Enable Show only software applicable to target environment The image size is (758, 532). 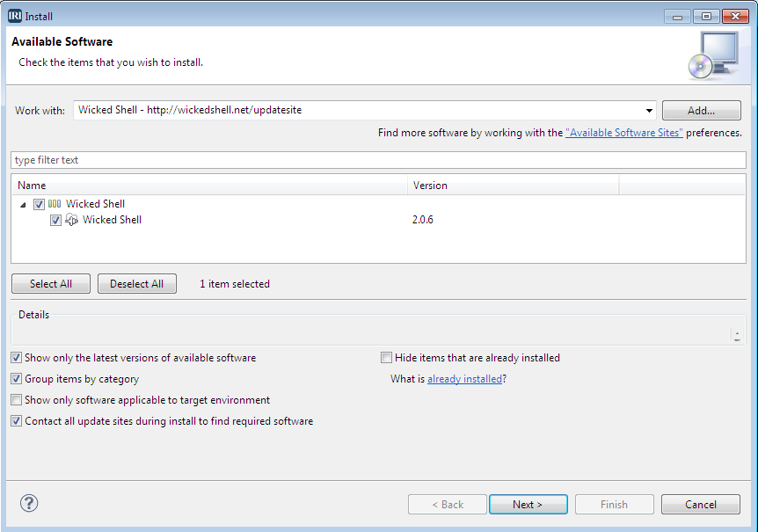coord(17,400)
